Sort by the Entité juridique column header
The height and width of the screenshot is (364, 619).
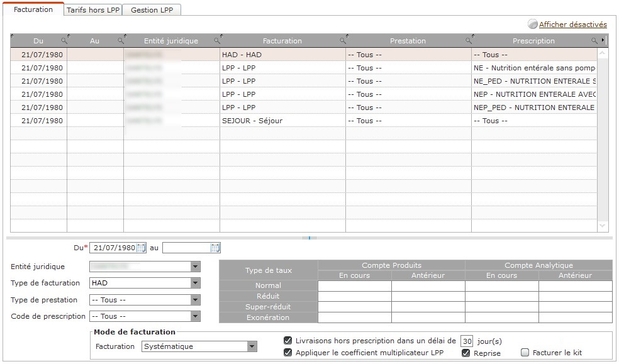coord(171,41)
